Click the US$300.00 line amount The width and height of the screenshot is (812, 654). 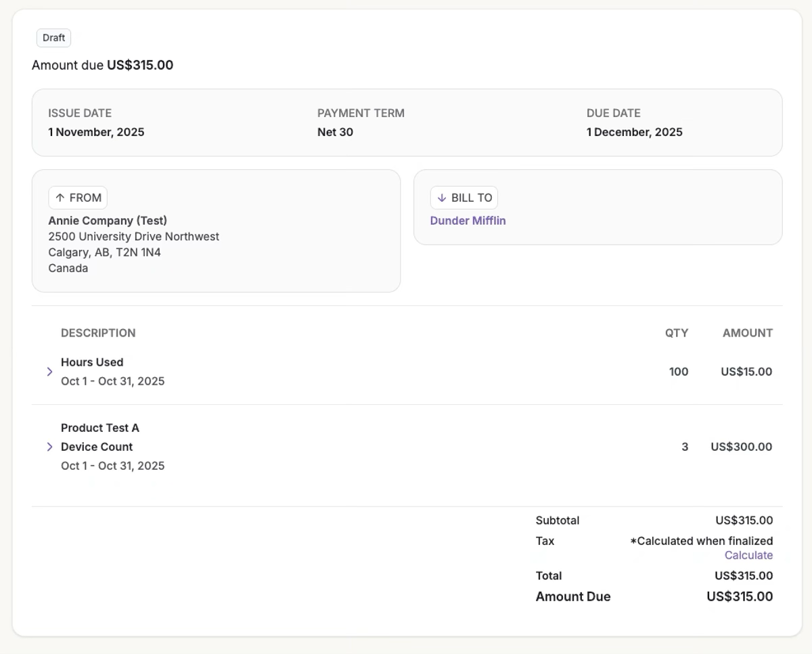[x=741, y=447]
